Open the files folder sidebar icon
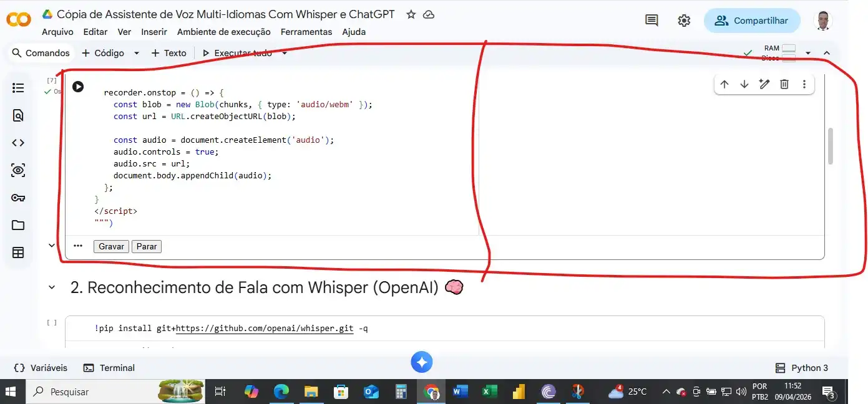This screenshot has height=404, width=868. pyautogui.click(x=18, y=225)
